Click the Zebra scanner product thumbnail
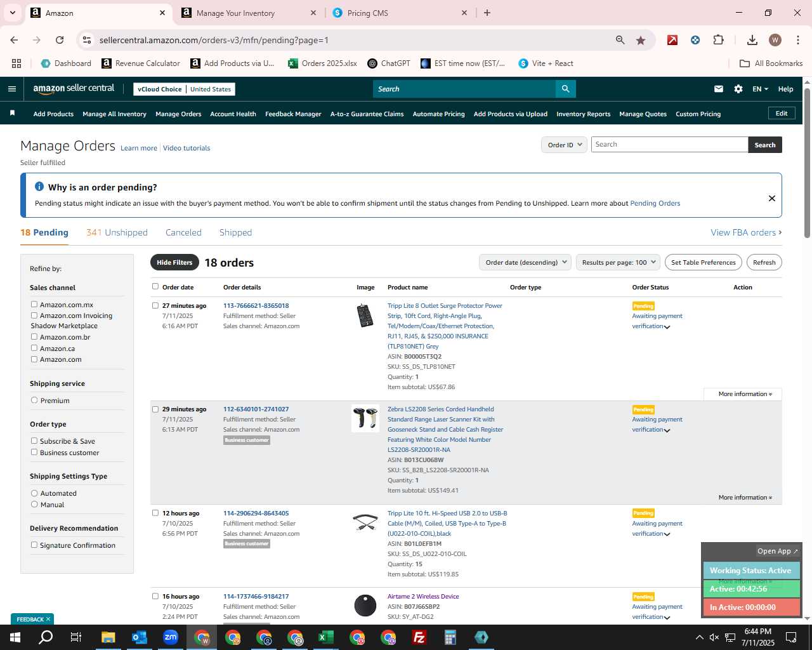The image size is (812, 650). [365, 418]
